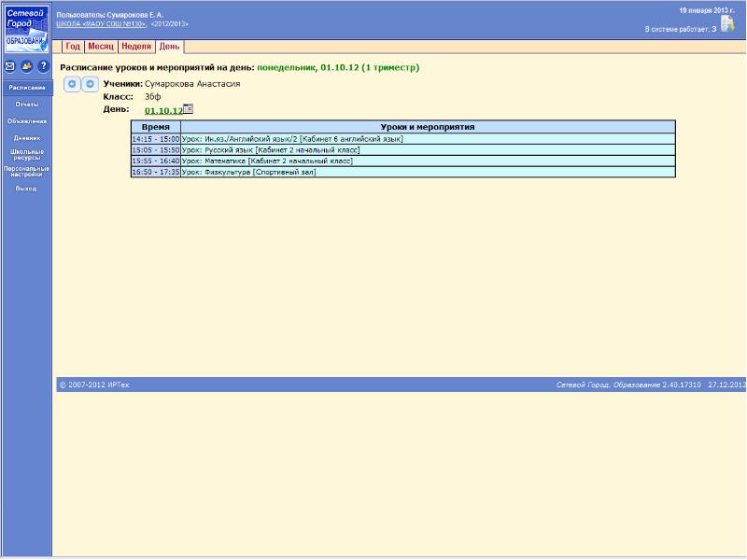This screenshot has height=560, width=747.
Task: Open the calendar picker icon beside date
Action: tap(188, 109)
